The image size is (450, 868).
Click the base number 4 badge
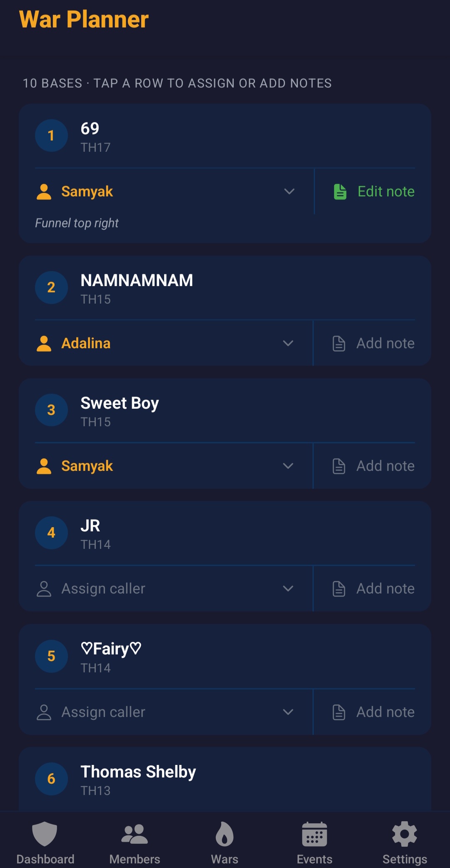click(51, 533)
